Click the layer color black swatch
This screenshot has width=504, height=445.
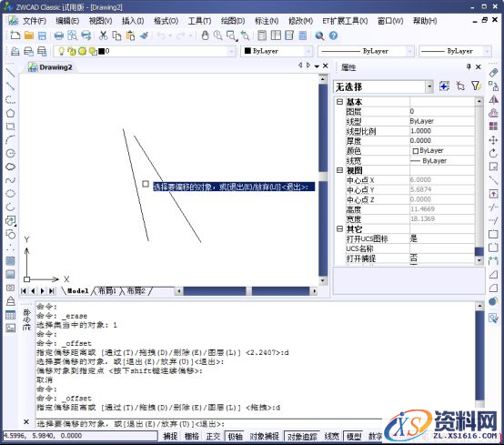point(101,51)
